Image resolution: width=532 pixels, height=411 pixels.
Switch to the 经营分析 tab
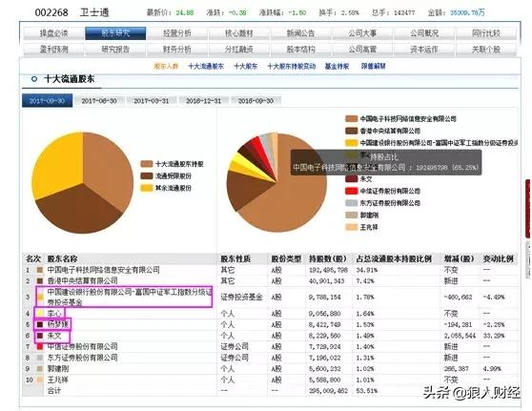[x=177, y=33]
